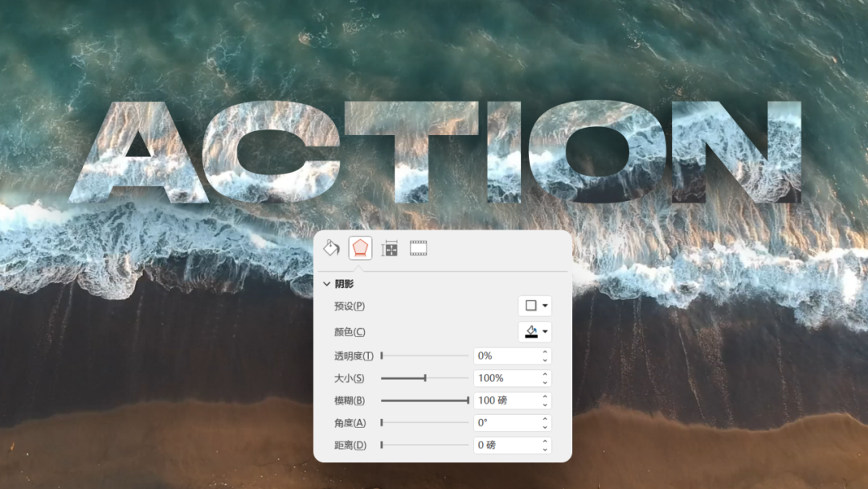Click the 透明度(T) label
868x489 pixels.
(x=354, y=355)
